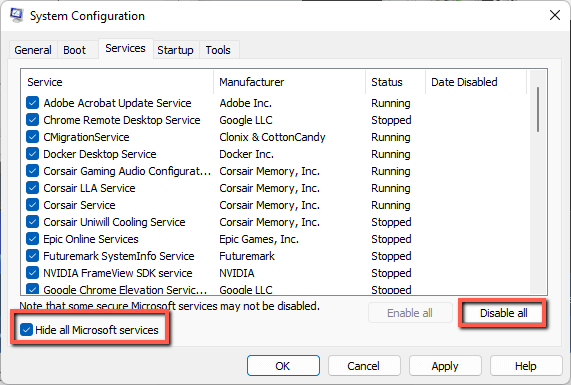
Task: Disable the Corsair LLA Service checkbox
Action: click(x=32, y=188)
